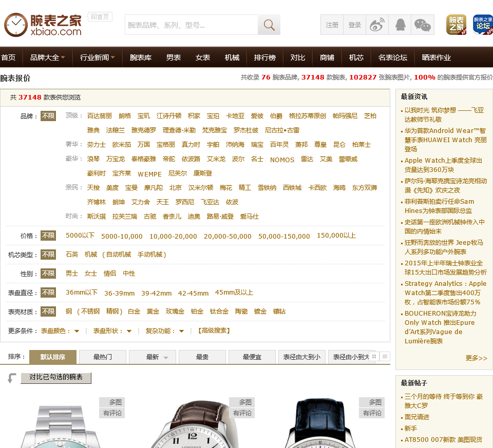The height and width of the screenshot is (448, 493).
Task: Open news Apple Watch上季度全球出货量
Action: tap(443, 165)
